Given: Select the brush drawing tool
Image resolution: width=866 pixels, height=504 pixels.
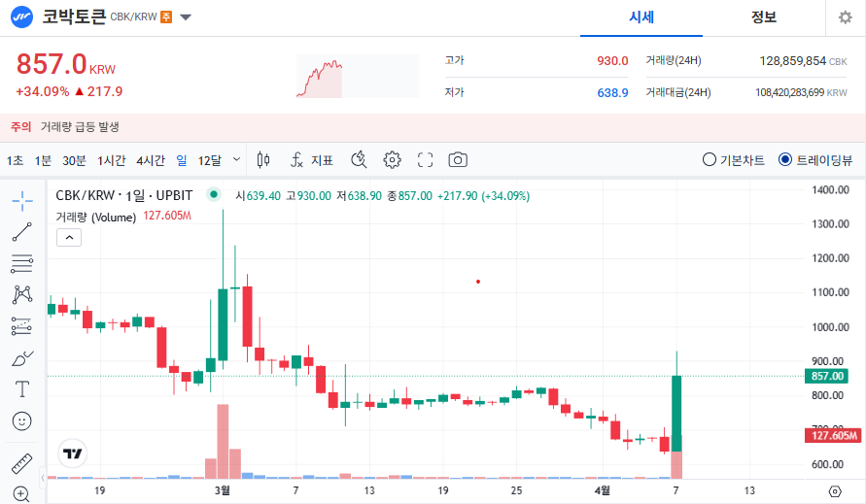Looking at the screenshot, I should tap(22, 358).
